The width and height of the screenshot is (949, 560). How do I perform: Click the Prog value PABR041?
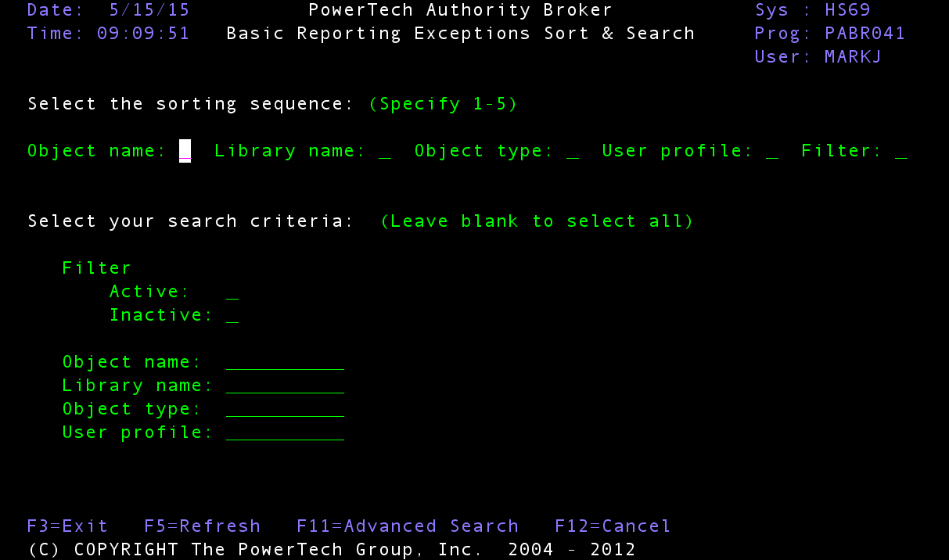865,34
